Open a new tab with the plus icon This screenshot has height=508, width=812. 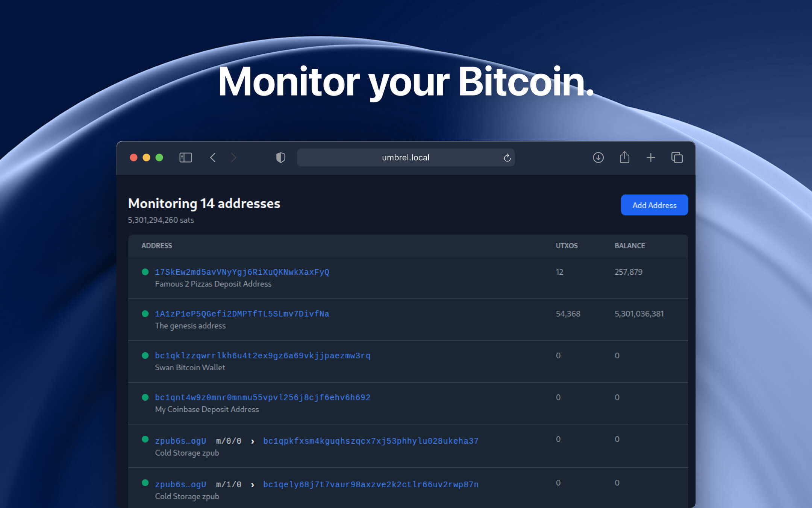click(651, 158)
